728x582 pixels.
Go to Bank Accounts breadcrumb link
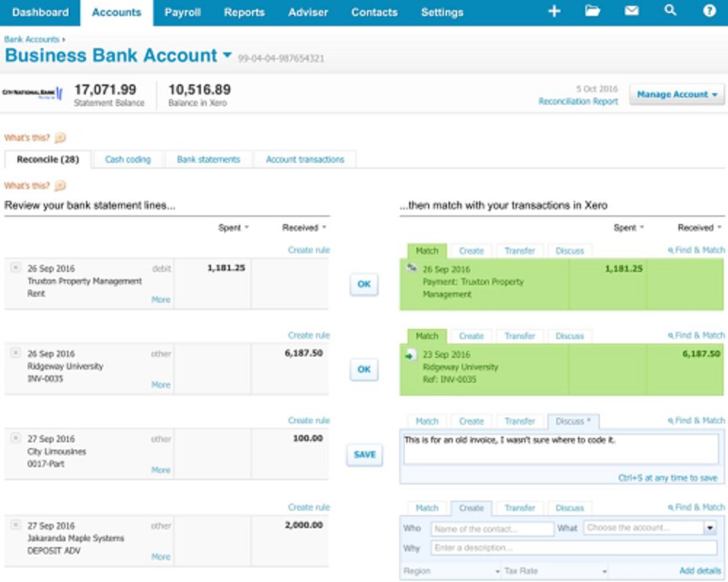tap(31, 39)
